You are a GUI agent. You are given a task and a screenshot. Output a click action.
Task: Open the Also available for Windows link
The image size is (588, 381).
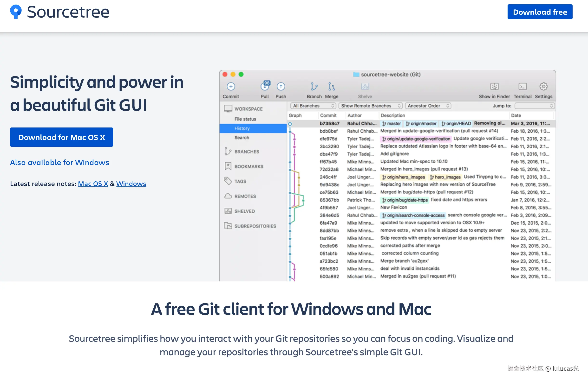pyautogui.click(x=59, y=163)
